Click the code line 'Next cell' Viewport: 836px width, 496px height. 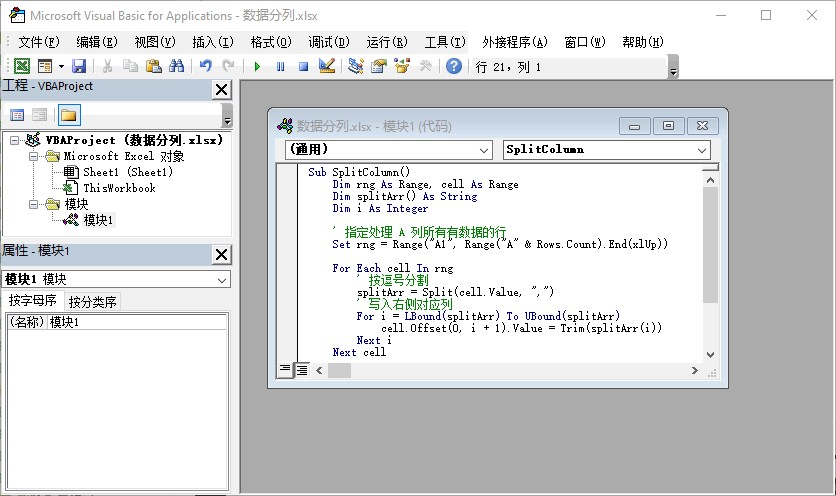(x=359, y=353)
